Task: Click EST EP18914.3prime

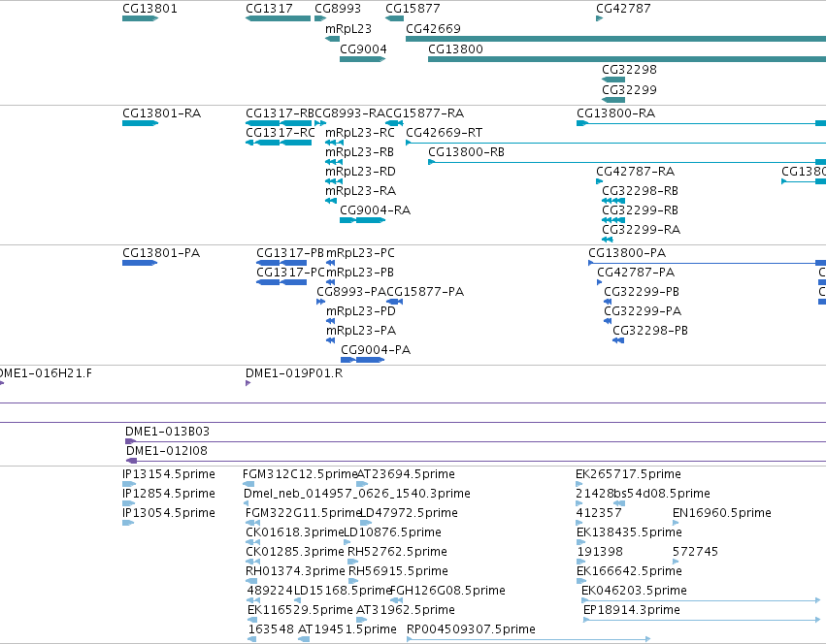Action: tap(632, 610)
